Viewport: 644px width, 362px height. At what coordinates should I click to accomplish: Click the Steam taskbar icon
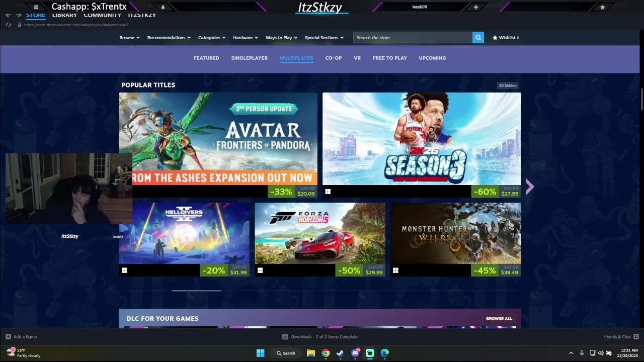[x=340, y=353]
